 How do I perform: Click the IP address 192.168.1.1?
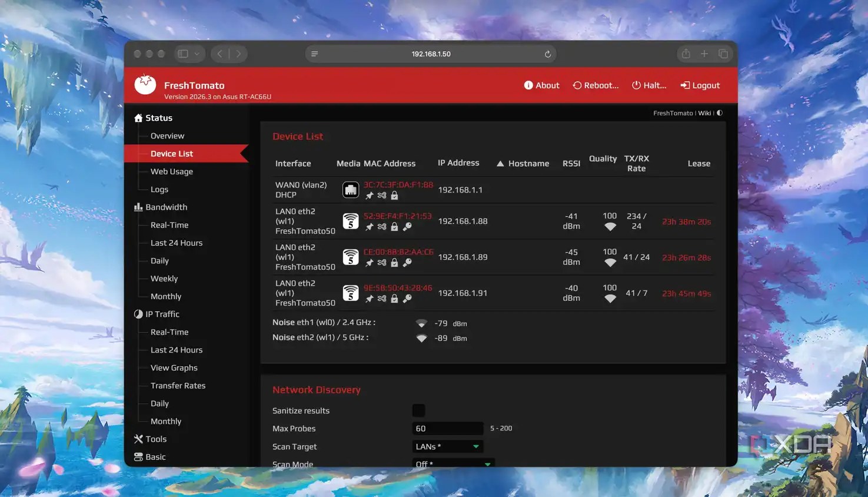pyautogui.click(x=460, y=190)
